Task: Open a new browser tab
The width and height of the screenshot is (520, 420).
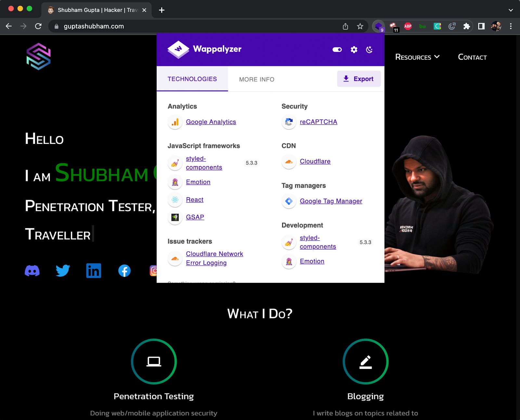Action: pos(162,10)
